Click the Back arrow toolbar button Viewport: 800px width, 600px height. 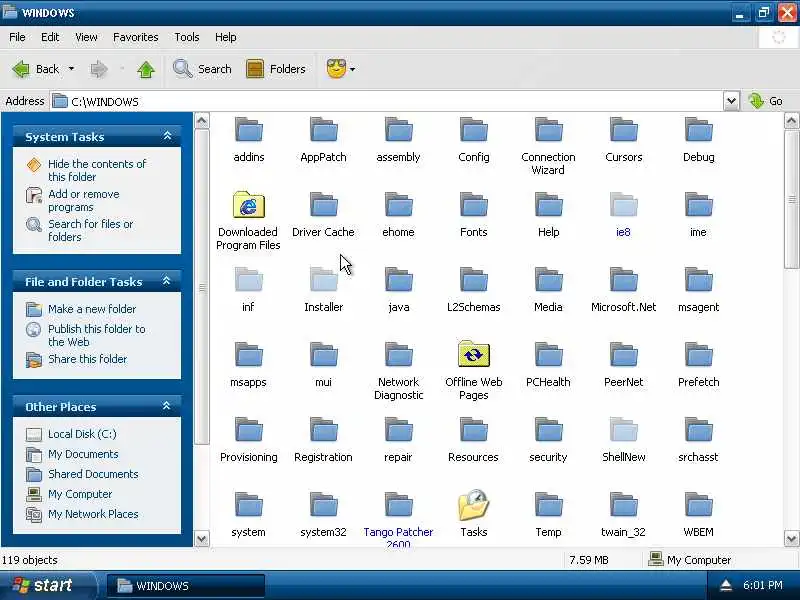pos(36,69)
